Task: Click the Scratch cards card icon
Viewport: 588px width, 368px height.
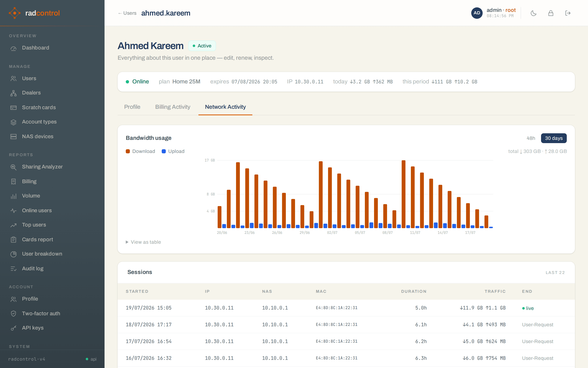Action: pos(14,108)
